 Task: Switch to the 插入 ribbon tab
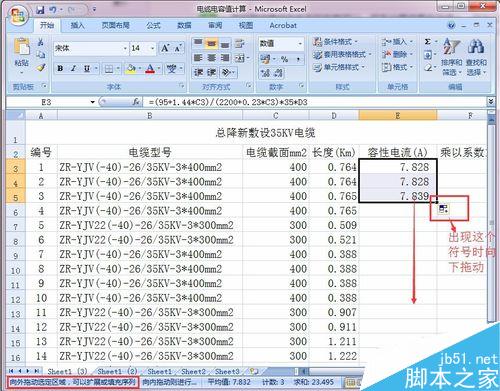(x=77, y=25)
